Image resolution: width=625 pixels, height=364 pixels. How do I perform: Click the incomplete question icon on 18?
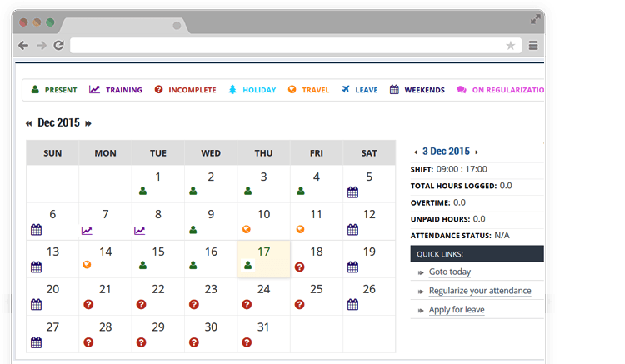coord(299,267)
